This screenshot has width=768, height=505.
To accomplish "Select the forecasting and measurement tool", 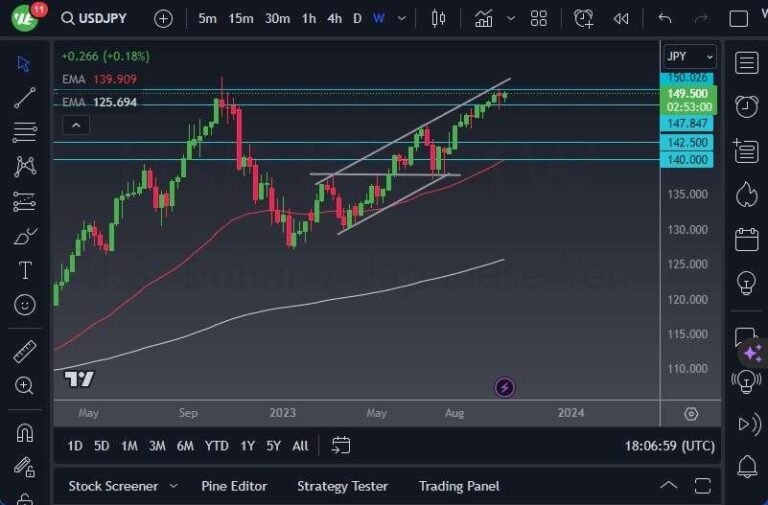I will point(24,201).
